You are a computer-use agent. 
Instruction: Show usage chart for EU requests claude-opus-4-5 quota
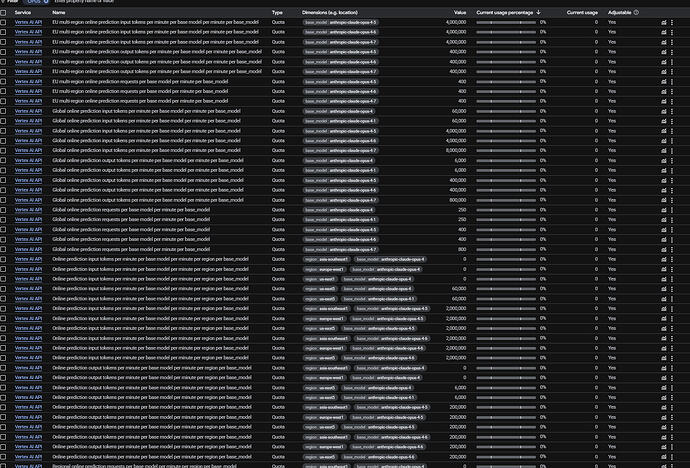(x=664, y=81)
